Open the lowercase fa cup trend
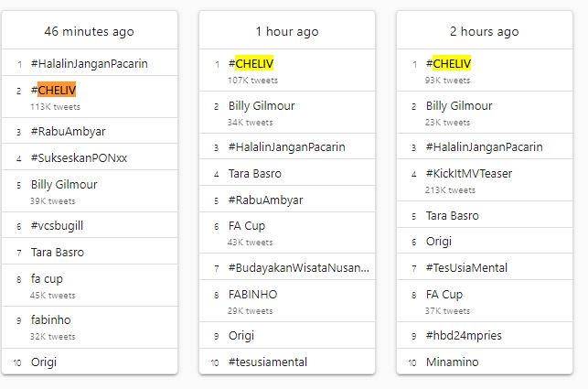The height and width of the screenshot is (389, 588). (x=47, y=278)
